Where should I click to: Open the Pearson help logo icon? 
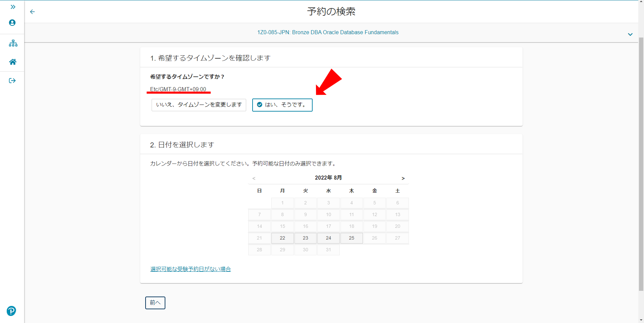click(11, 311)
